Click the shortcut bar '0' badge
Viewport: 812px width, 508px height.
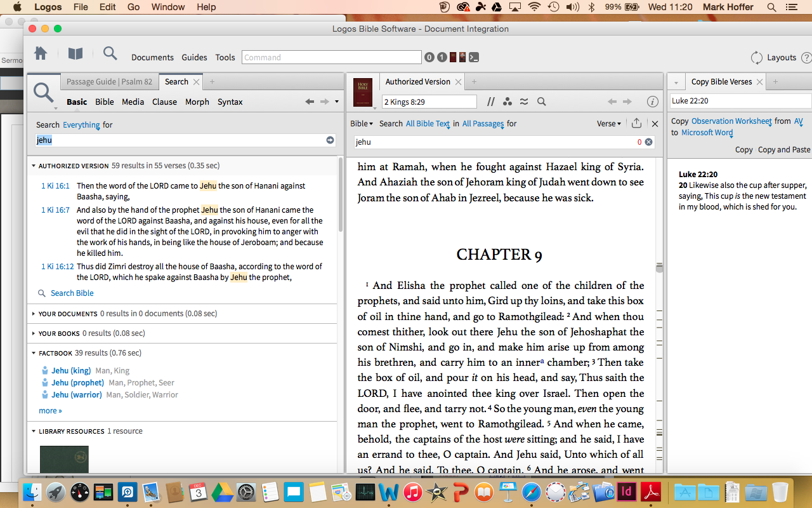(x=429, y=57)
